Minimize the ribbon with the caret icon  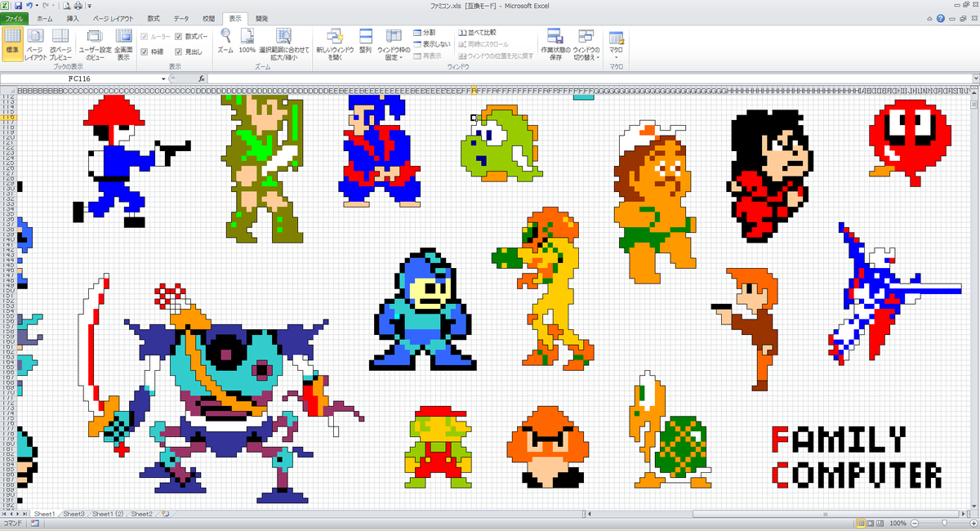point(930,18)
